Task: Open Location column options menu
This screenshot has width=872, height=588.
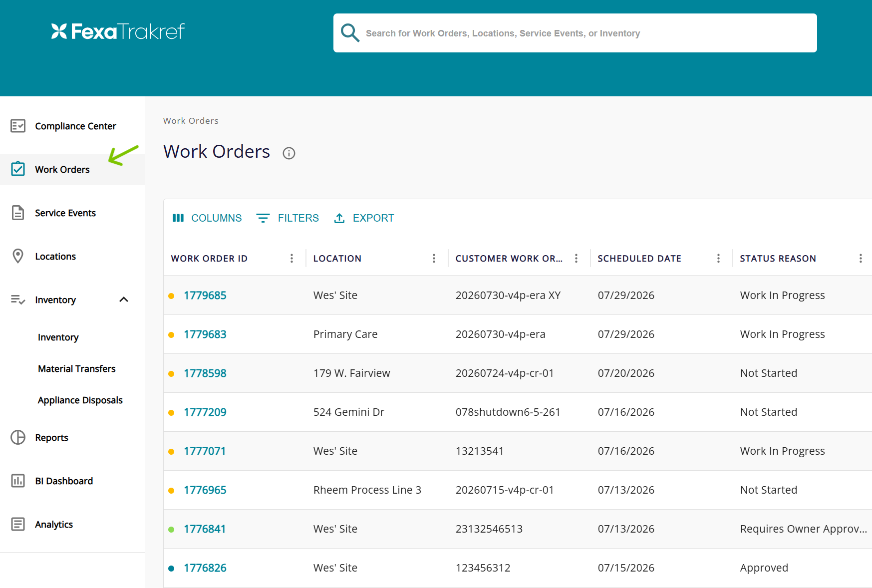Action: click(x=434, y=258)
